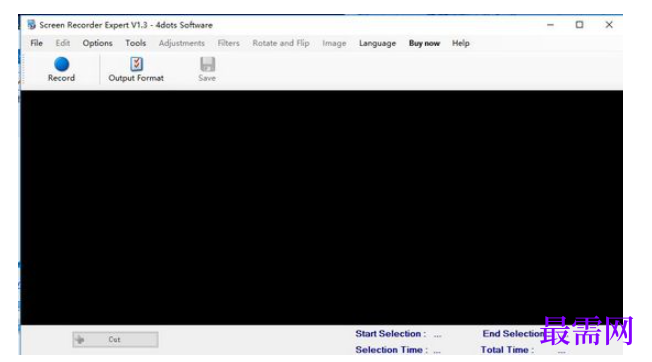Open Output Format settings
This screenshot has height=362, width=652.
[136, 69]
